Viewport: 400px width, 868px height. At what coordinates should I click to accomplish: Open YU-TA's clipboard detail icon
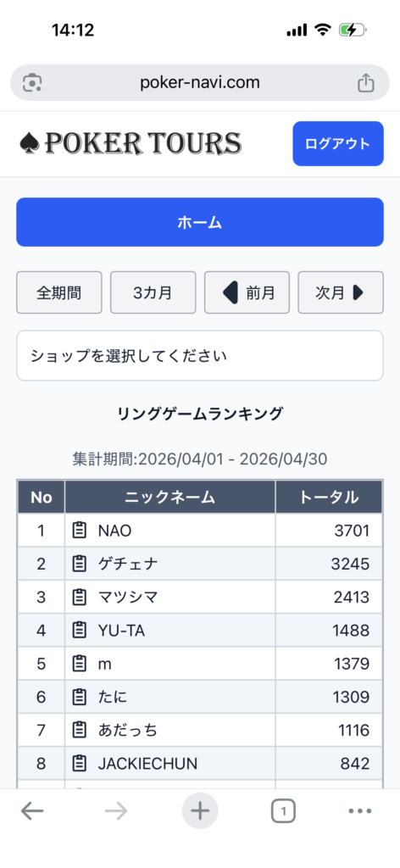click(x=81, y=630)
